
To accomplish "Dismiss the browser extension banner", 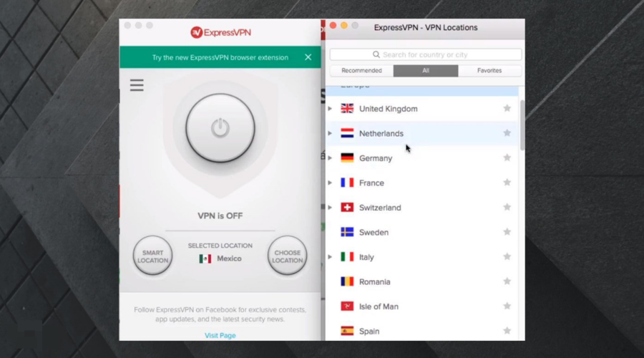I will click(x=308, y=57).
